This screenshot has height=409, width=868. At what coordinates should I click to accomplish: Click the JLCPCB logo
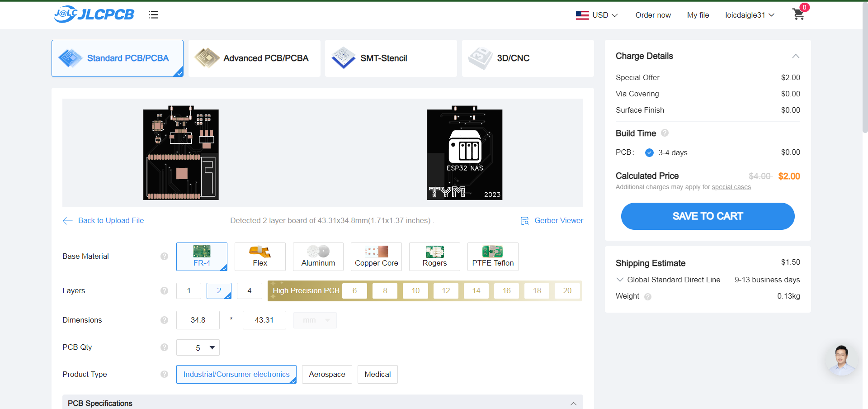94,14
